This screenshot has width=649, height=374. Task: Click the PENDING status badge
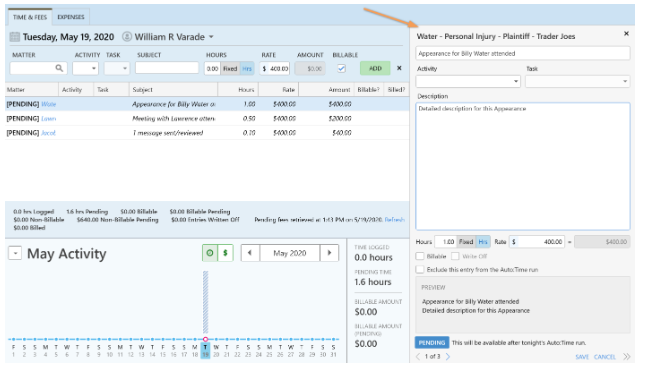point(432,343)
